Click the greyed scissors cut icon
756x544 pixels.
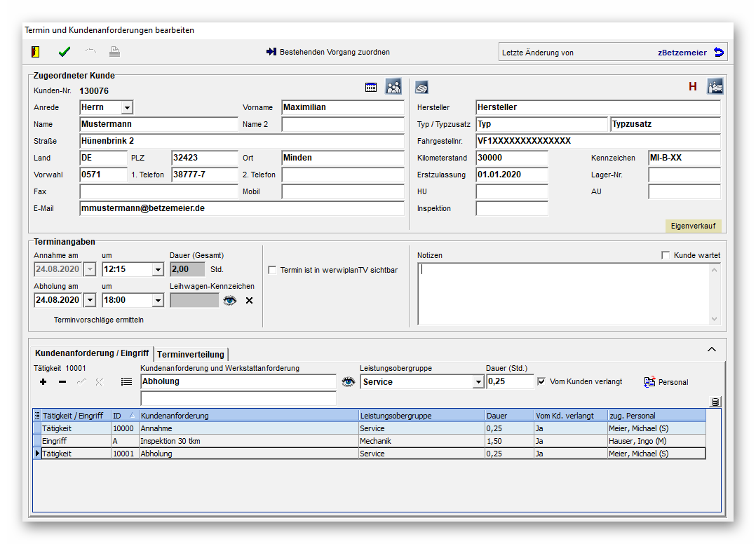tap(100, 381)
